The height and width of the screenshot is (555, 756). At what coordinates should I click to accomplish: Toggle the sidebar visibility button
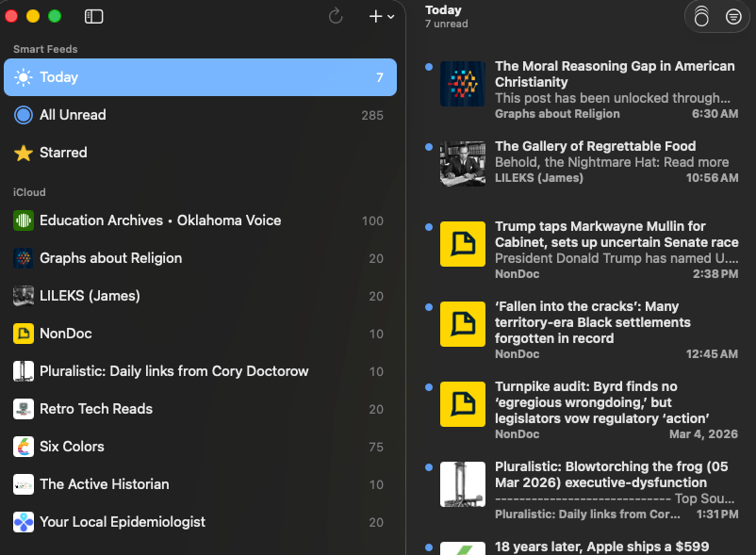[x=93, y=16]
